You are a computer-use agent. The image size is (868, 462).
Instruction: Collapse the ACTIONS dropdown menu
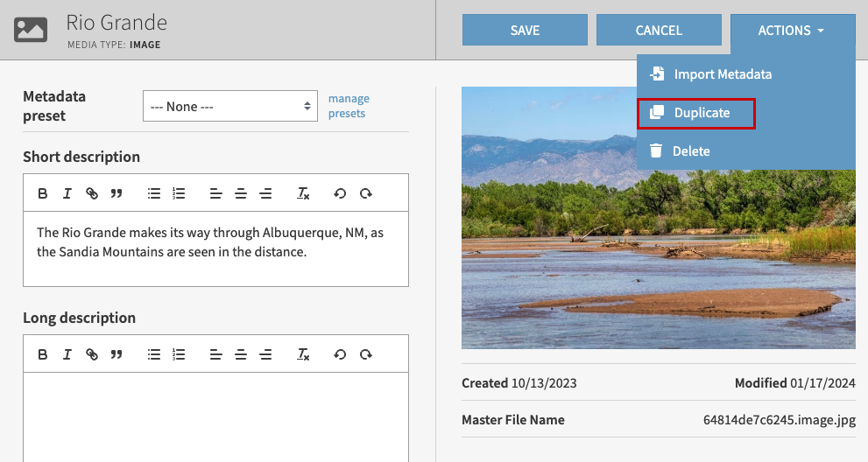pyautogui.click(x=793, y=31)
